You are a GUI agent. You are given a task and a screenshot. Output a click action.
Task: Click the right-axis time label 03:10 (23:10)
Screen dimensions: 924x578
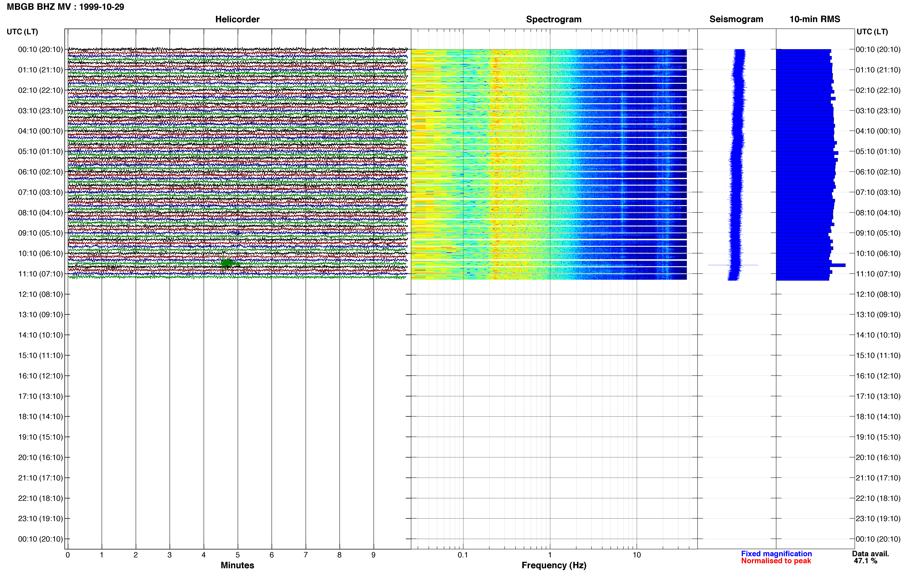click(x=878, y=111)
